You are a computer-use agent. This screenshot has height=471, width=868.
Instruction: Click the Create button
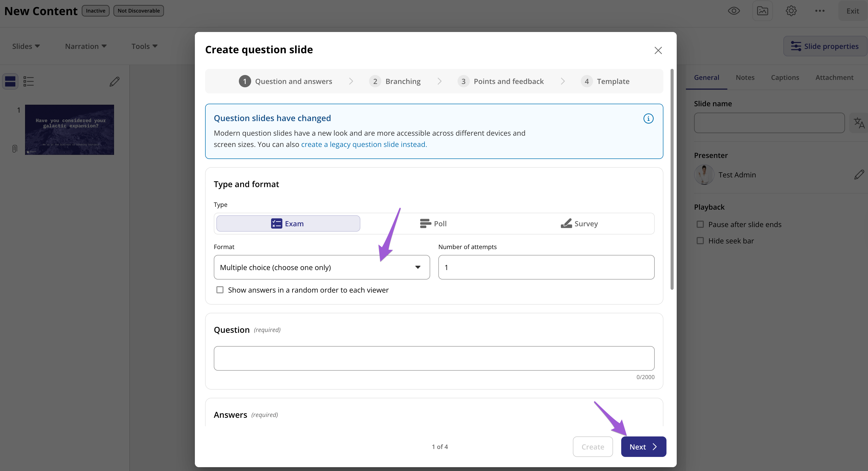click(x=593, y=447)
